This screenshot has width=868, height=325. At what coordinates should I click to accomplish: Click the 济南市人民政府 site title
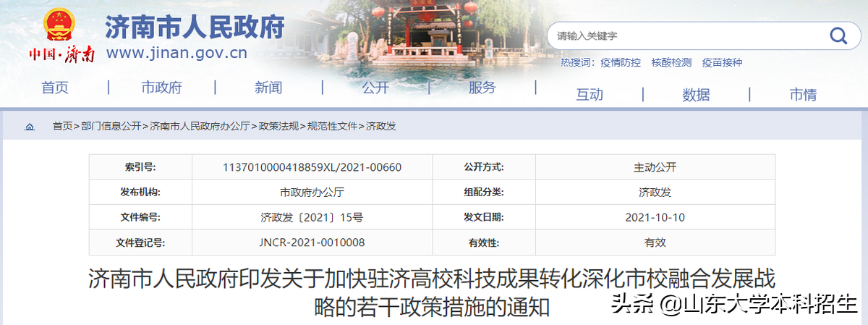point(195,28)
